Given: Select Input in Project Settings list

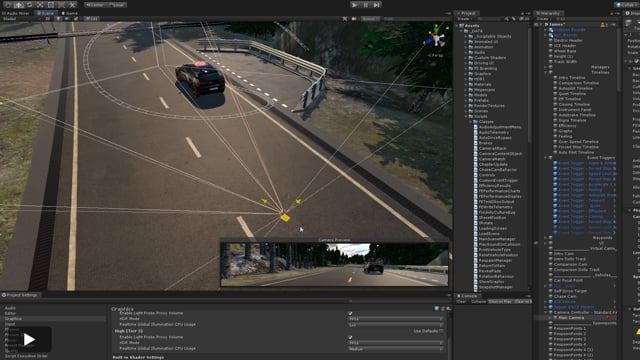Looking at the screenshot, I should pyautogui.click(x=10, y=324).
